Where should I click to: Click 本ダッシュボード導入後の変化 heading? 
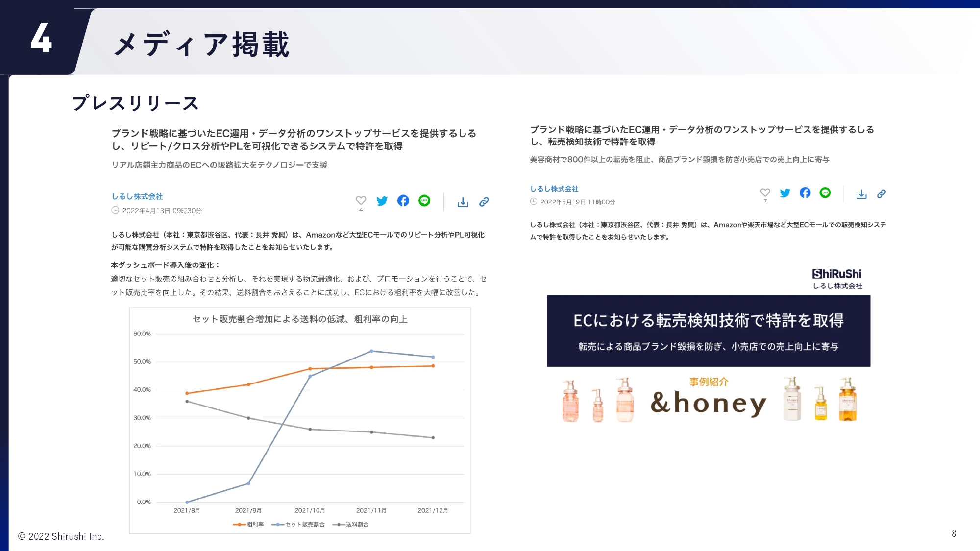pos(165,265)
